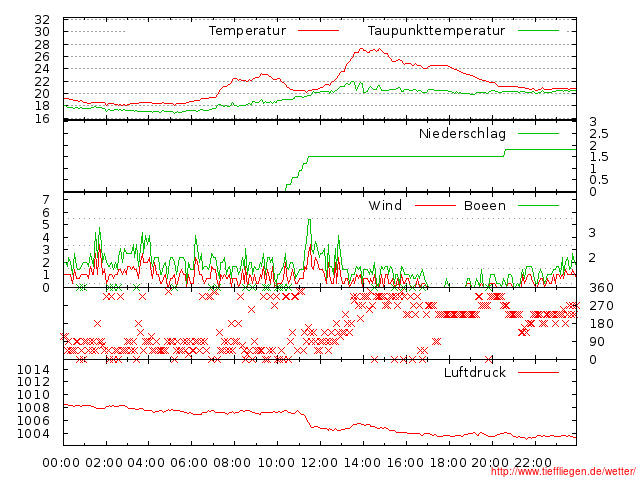Click the 20:00 time axis label

490,463
